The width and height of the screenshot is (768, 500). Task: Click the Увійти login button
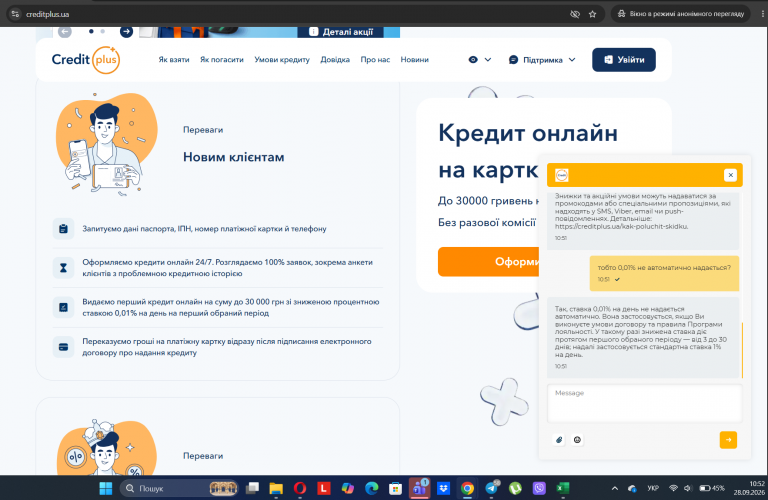[624, 60]
